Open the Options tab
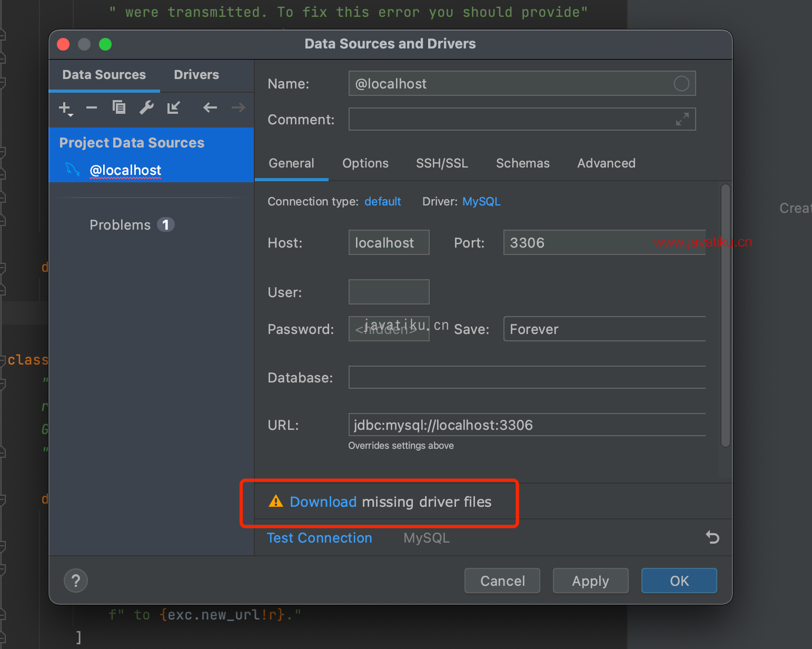Screen dimensions: 812x649 [365, 163]
